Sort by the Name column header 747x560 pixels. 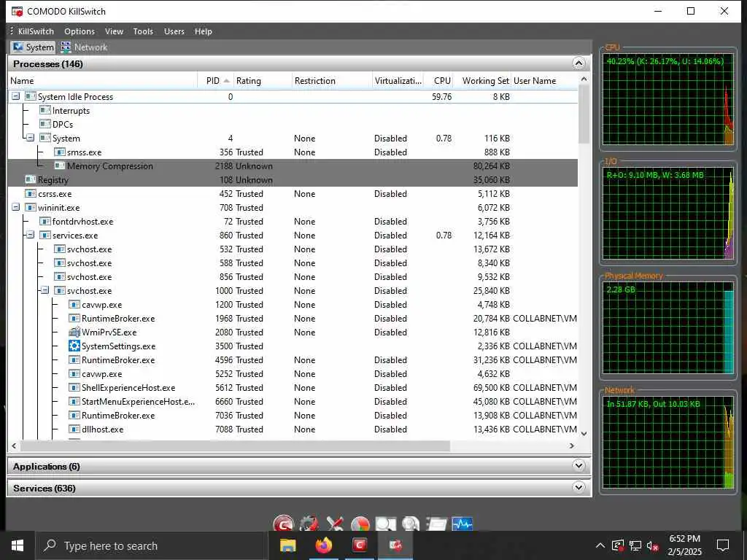[102, 80]
